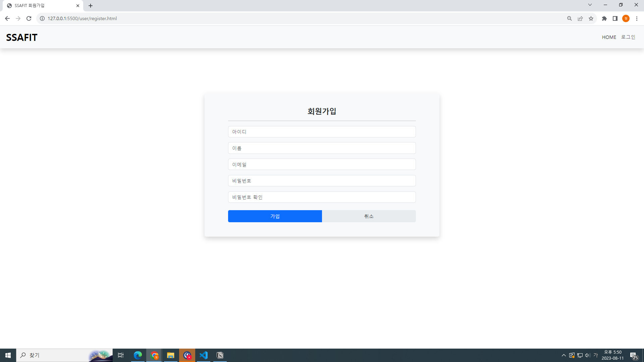Open Chrome's three-dot menu

point(637,18)
